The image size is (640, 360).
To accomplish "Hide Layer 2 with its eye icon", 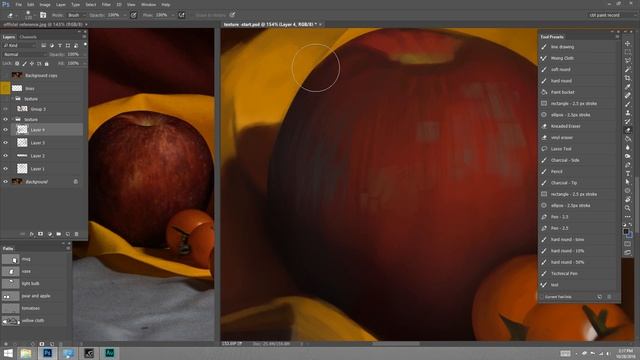I will pyautogui.click(x=5, y=156).
